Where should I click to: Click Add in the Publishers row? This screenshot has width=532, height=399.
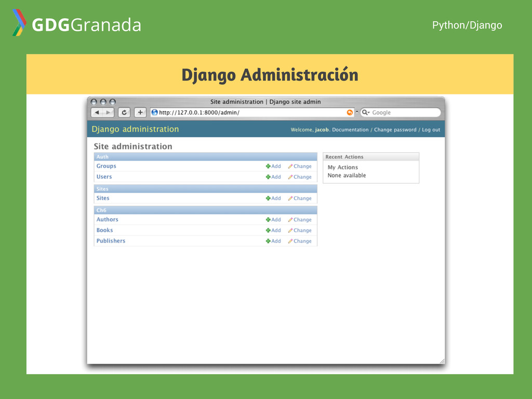click(x=273, y=241)
